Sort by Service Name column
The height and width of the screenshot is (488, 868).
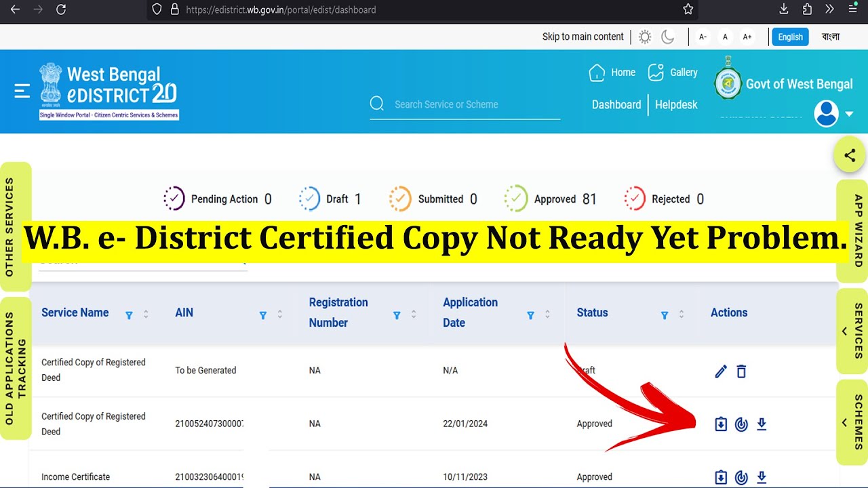point(146,314)
